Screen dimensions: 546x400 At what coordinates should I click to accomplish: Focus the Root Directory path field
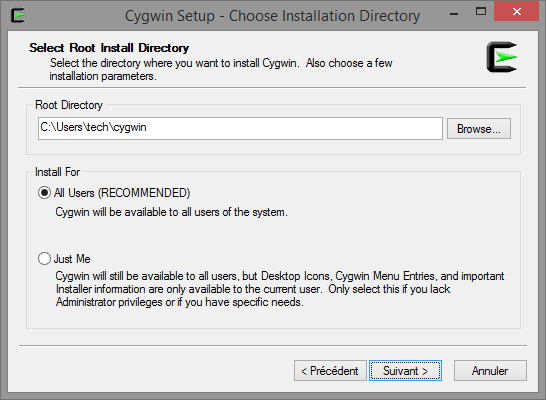240,128
